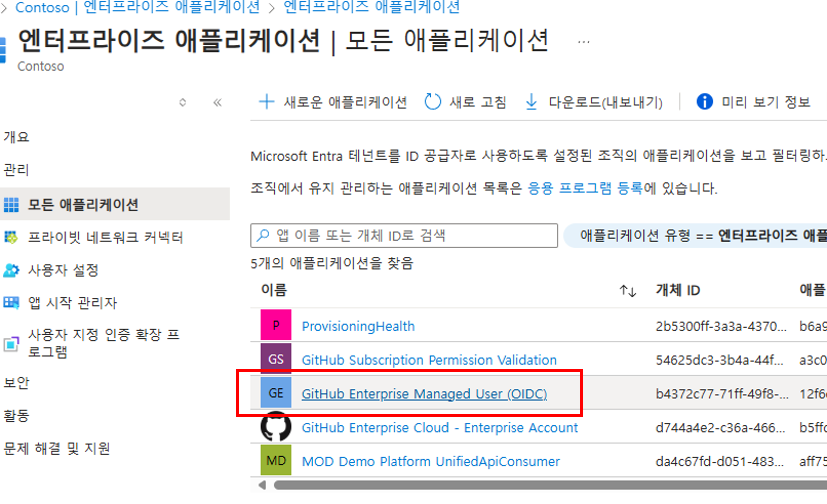Click 다운로드(내보내기) button

point(594,102)
